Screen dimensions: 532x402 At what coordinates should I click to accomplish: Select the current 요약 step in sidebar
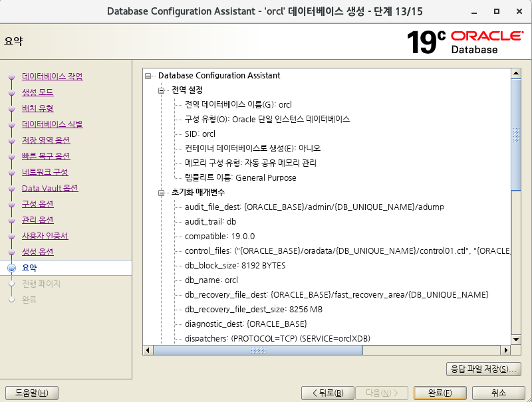click(x=29, y=268)
